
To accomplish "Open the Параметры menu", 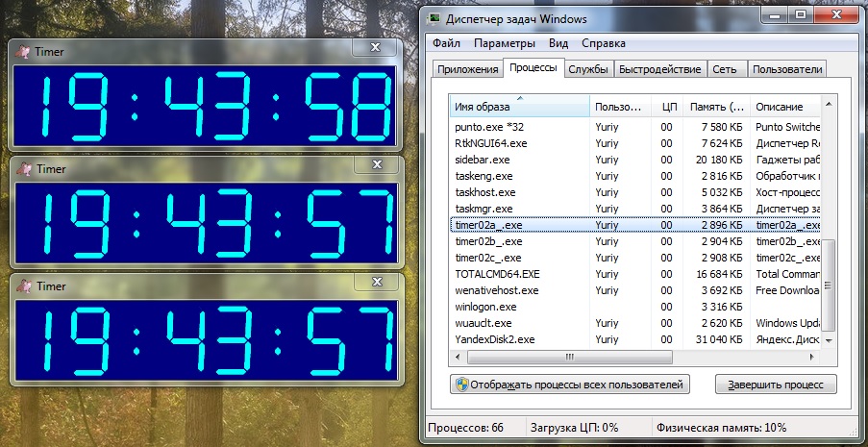I will (504, 43).
